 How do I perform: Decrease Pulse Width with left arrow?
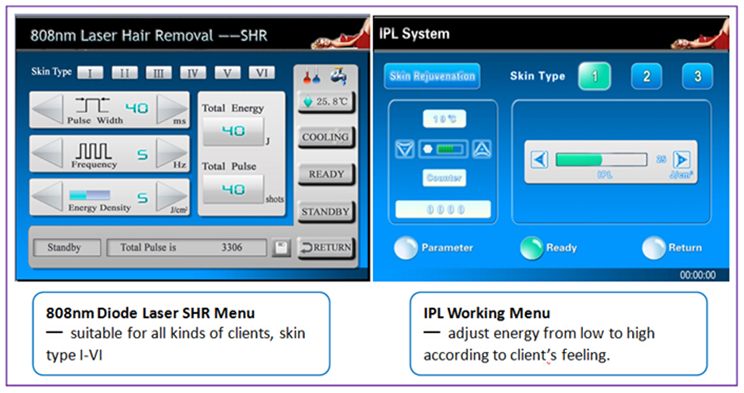(47, 109)
